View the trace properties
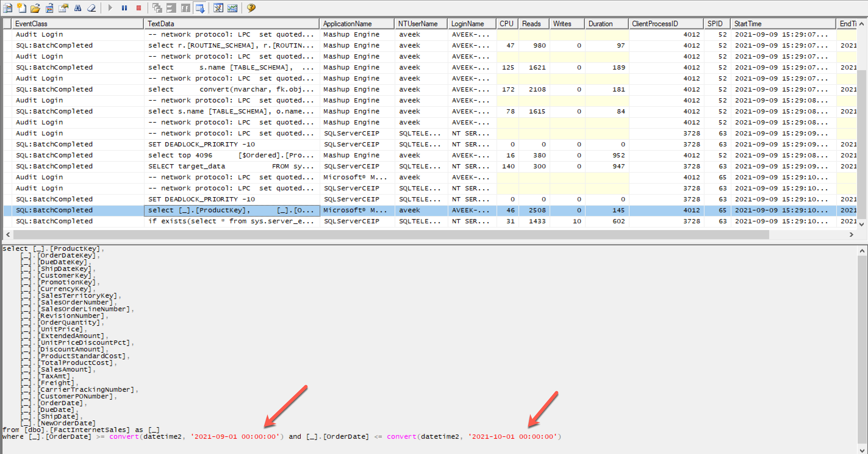Screen dimensions: 868x454 [63, 8]
